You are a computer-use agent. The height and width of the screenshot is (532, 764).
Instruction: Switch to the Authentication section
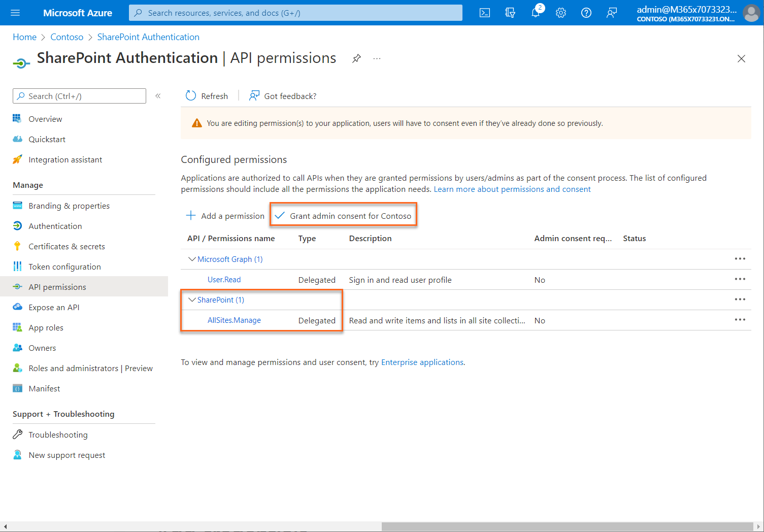tap(55, 226)
